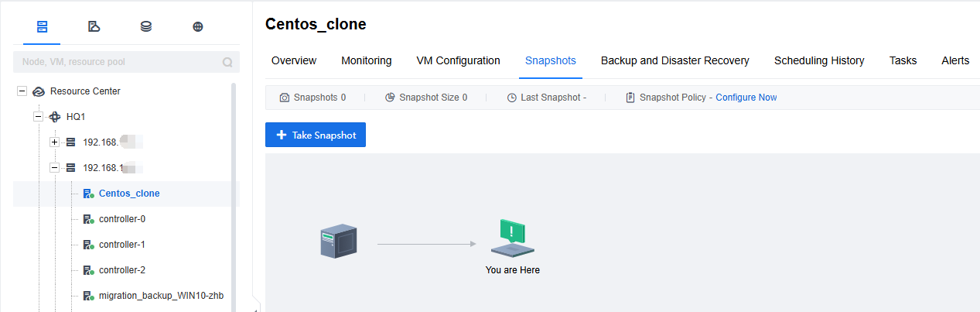Viewport: 980px width, 312px height.
Task: Select controller-0 in the tree
Action: [122, 219]
